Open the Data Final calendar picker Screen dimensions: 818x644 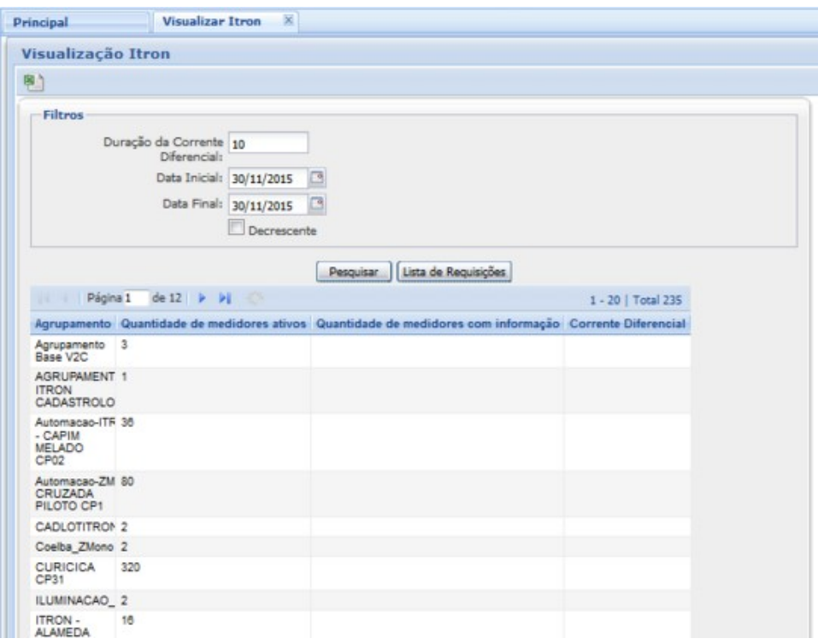[318, 204]
